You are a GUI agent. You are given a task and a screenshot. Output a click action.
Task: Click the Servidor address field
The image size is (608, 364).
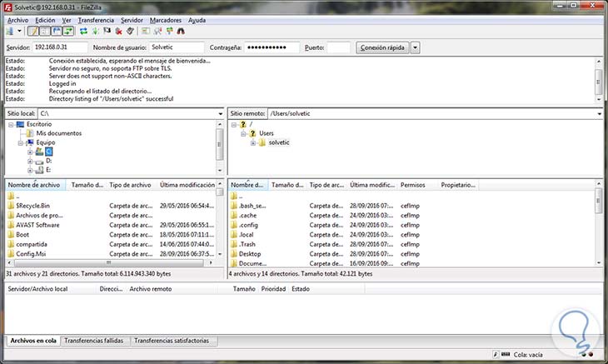[60, 47]
